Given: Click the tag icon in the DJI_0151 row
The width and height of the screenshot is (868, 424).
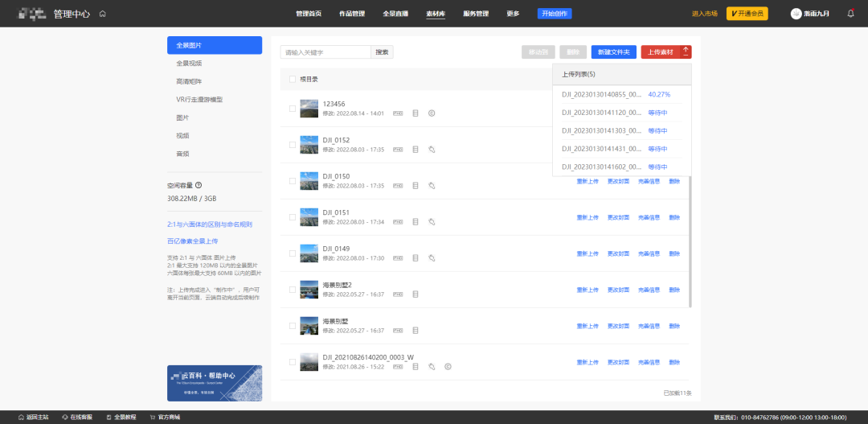Looking at the screenshot, I should [432, 222].
